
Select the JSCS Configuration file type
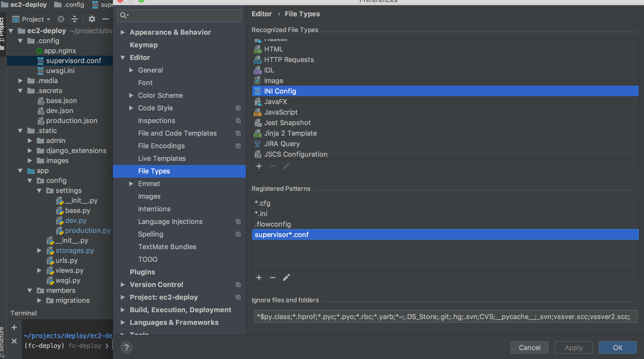click(445, 154)
